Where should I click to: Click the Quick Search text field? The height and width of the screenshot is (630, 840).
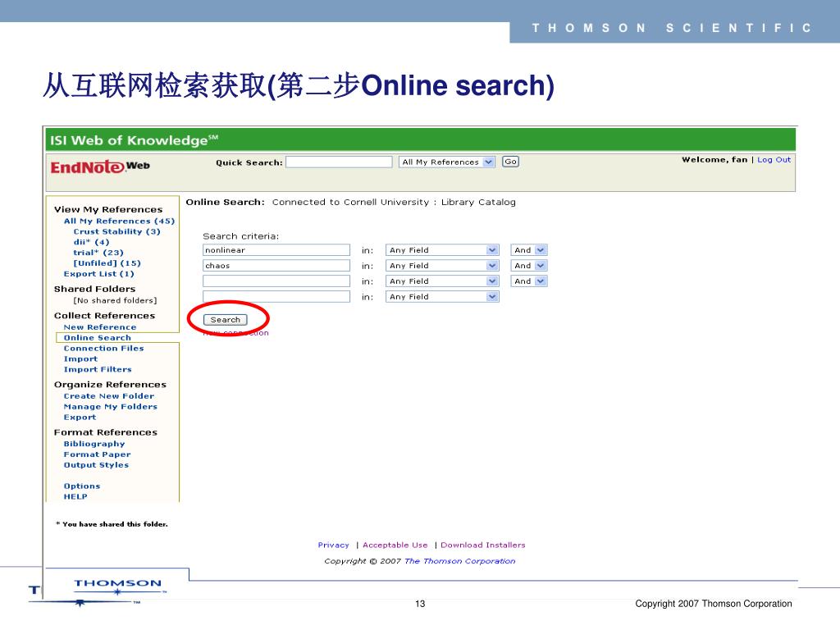[339, 162]
